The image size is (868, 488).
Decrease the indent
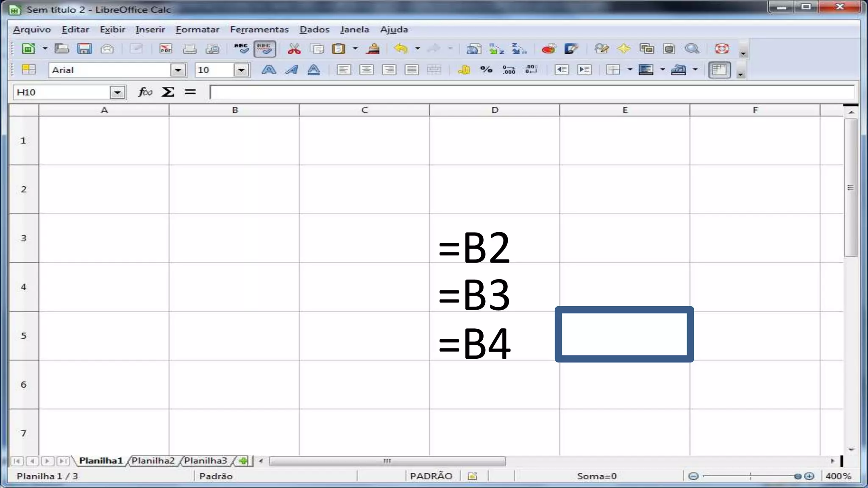[562, 69]
